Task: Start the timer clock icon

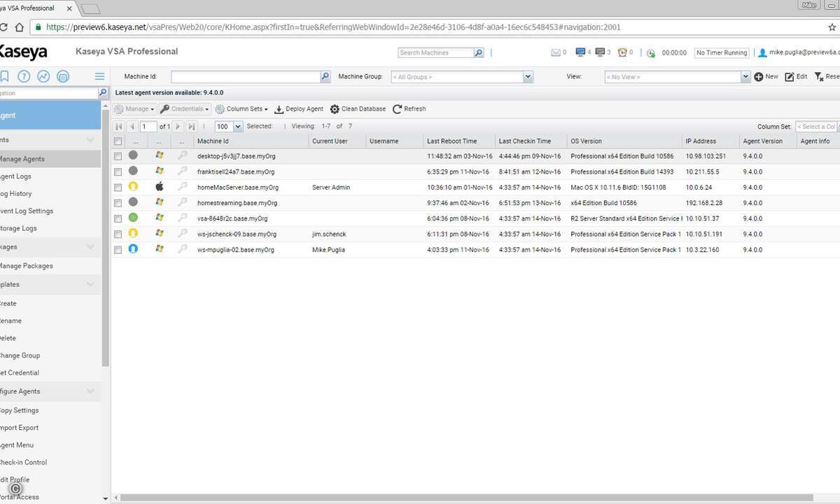Action: pyautogui.click(x=651, y=53)
